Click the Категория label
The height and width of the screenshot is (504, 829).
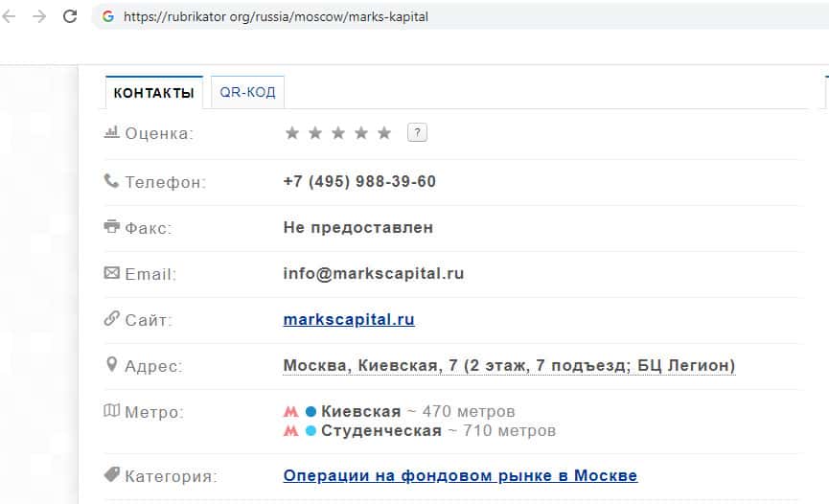[171, 476]
